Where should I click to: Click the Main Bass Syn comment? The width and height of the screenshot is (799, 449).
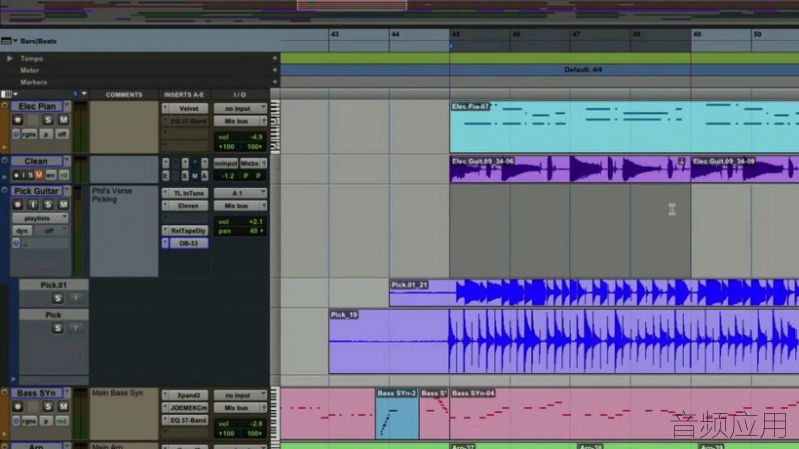117,393
